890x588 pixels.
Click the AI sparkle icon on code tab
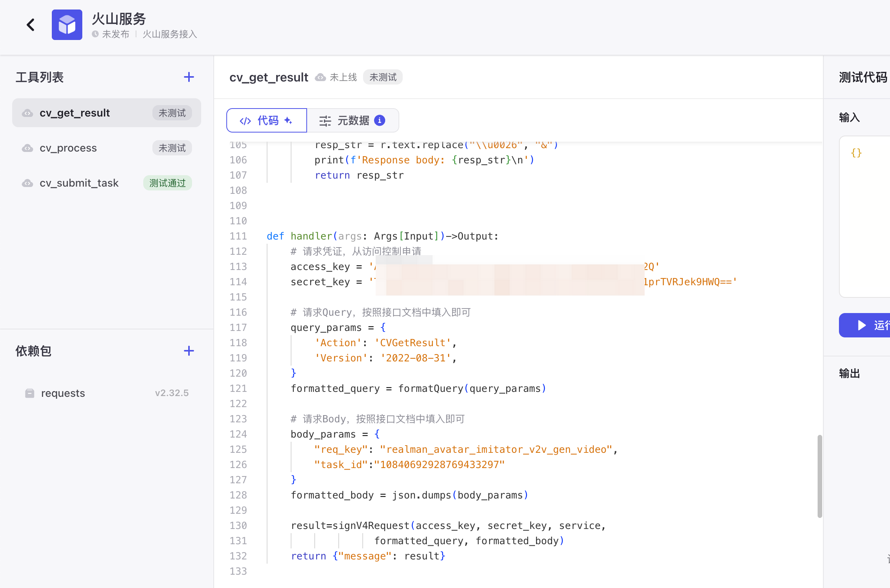coord(288,120)
